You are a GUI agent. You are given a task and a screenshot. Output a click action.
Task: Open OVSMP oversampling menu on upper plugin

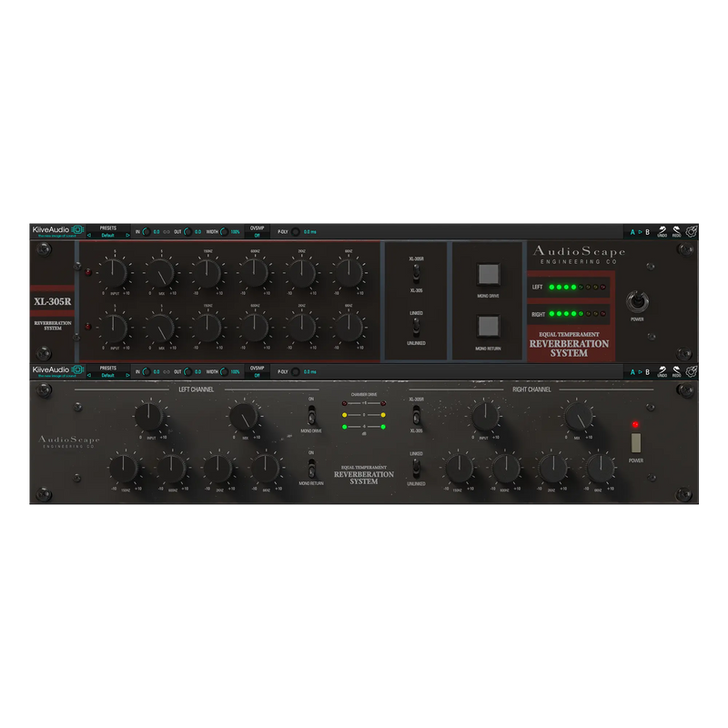tap(258, 232)
